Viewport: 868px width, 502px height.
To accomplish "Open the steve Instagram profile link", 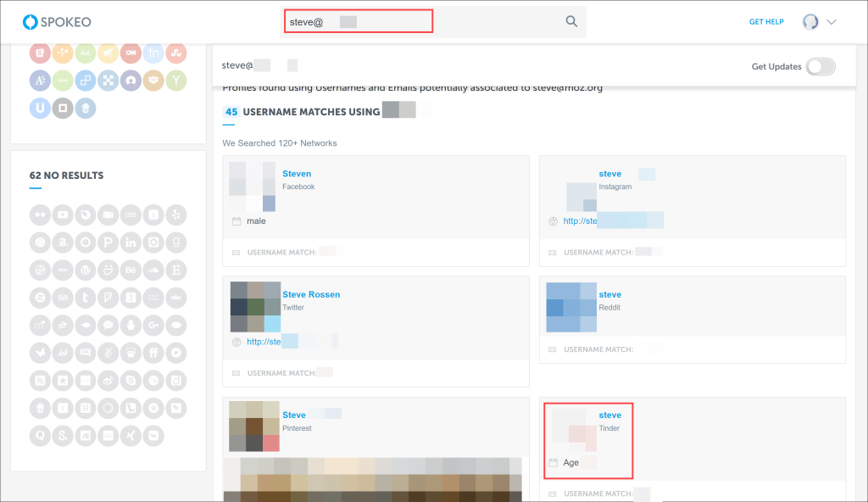I will pyautogui.click(x=610, y=174).
